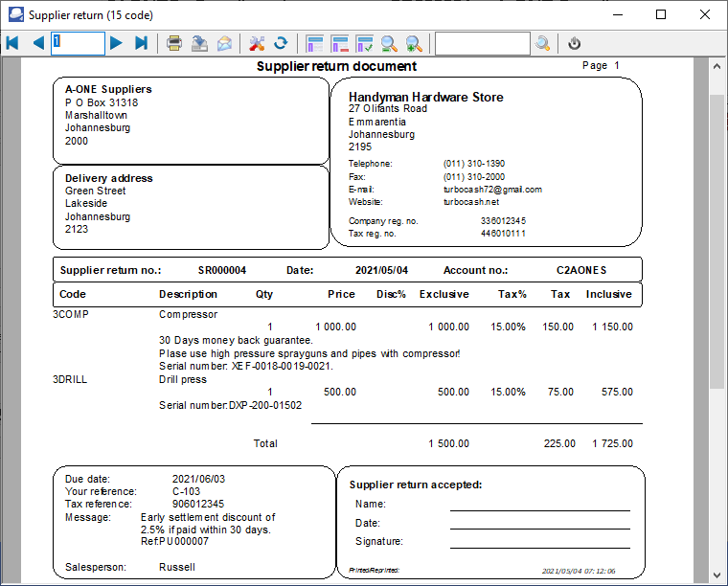Go to the first page of the report
This screenshot has width=728, height=586.
12,43
